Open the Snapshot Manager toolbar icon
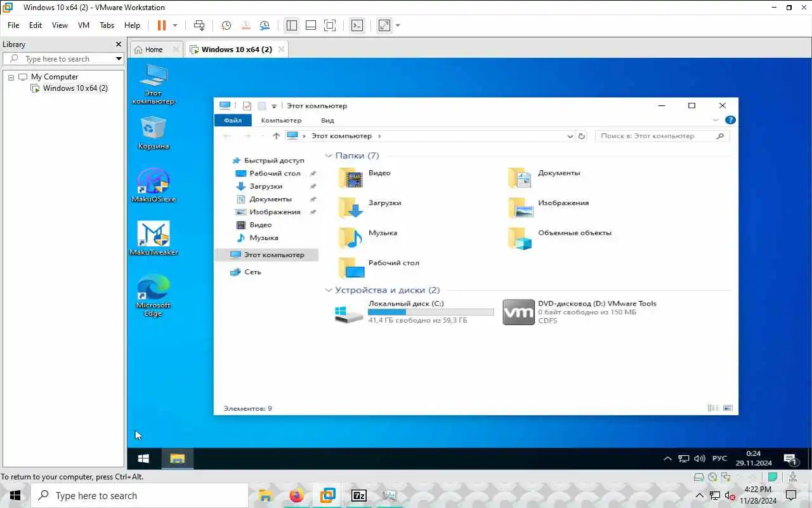812x508 pixels. pos(265,25)
